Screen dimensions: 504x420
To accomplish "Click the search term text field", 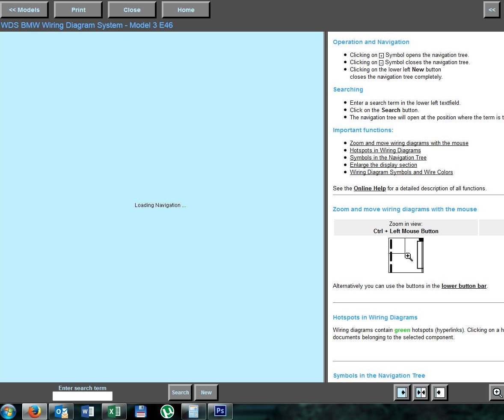I will pos(82,396).
